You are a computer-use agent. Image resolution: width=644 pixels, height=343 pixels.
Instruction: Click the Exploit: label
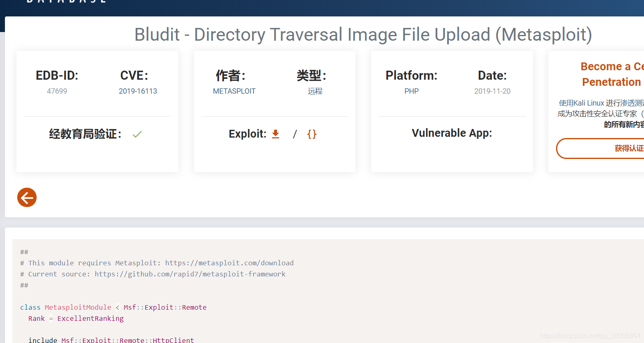click(x=247, y=134)
